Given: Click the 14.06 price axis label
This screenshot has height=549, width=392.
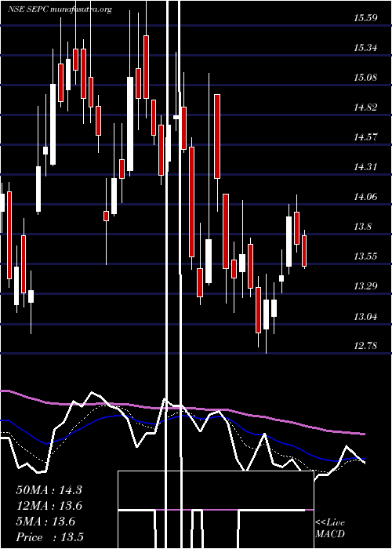Looking at the screenshot, I should (365, 196).
